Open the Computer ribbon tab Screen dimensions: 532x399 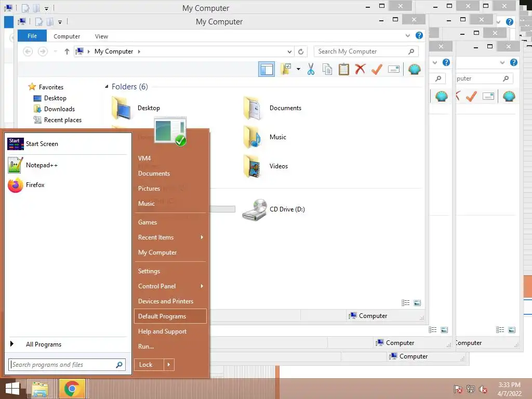click(x=66, y=36)
